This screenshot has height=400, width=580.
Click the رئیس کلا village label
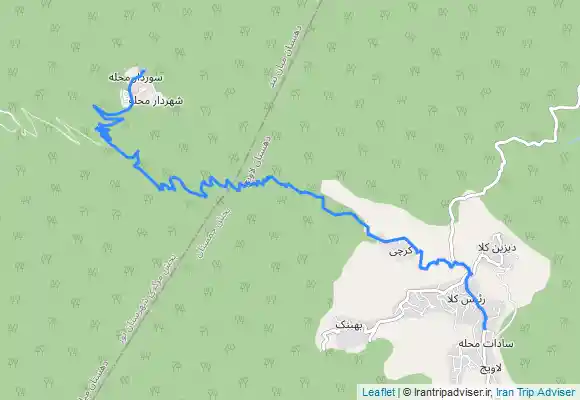click(x=466, y=299)
